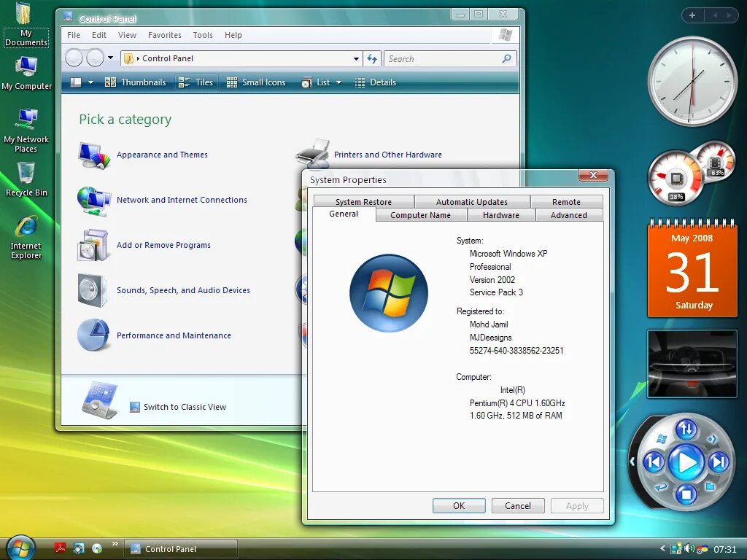Open Sounds, Speech, and Audio Devices icon

[x=93, y=290]
